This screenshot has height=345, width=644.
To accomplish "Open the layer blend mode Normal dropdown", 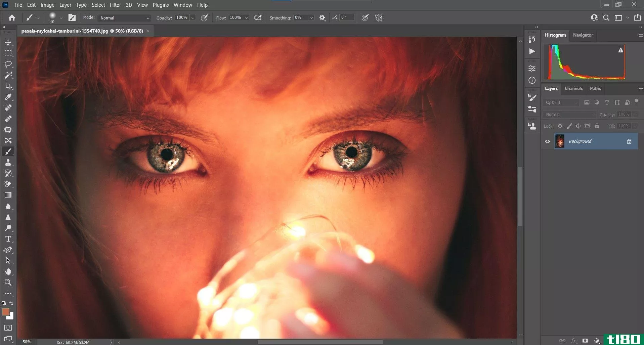I will pyautogui.click(x=570, y=115).
